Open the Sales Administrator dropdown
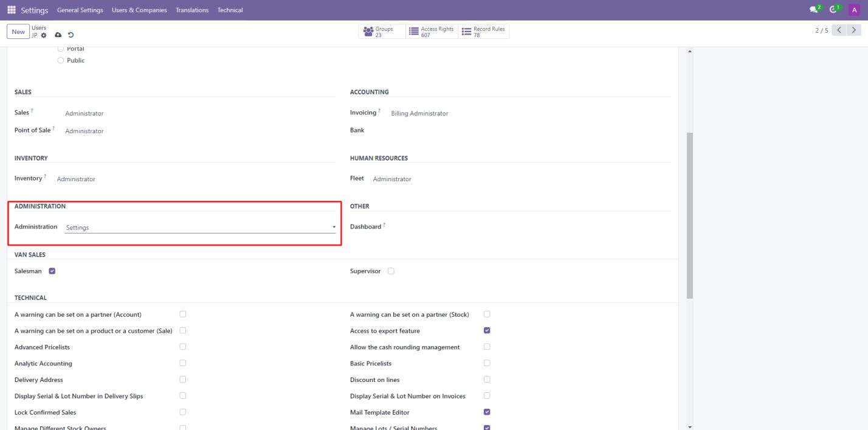 [x=84, y=114]
